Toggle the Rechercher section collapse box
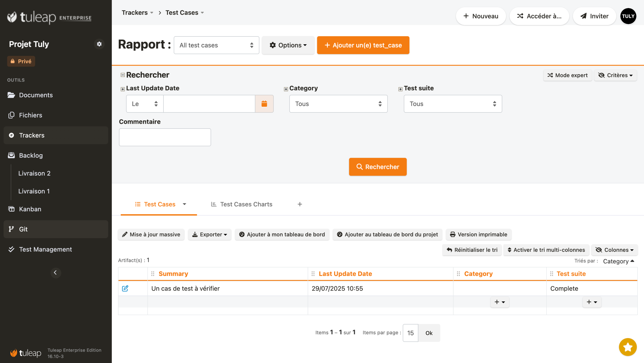 click(x=123, y=75)
